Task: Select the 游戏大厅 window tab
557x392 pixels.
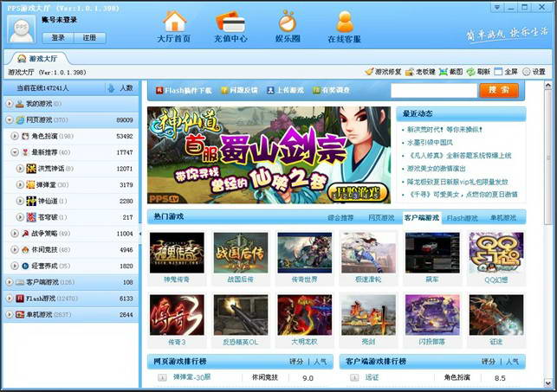Action: (37, 58)
